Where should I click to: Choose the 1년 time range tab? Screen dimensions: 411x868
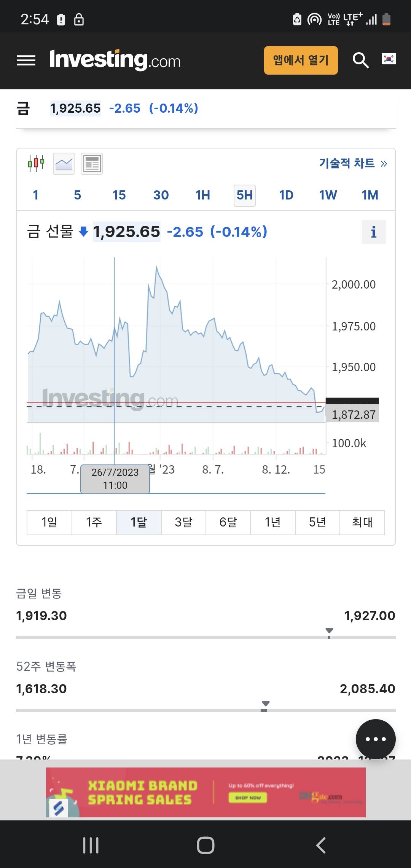(272, 522)
